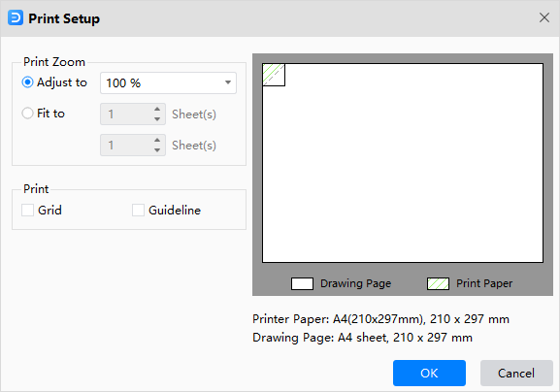This screenshot has height=392, width=560.
Task: Enable the Grid checkbox
Action: point(27,210)
